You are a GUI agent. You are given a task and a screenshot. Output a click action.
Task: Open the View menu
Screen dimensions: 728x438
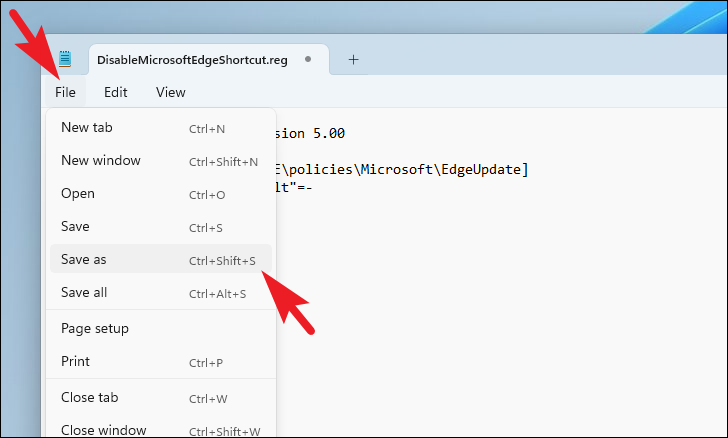point(170,92)
